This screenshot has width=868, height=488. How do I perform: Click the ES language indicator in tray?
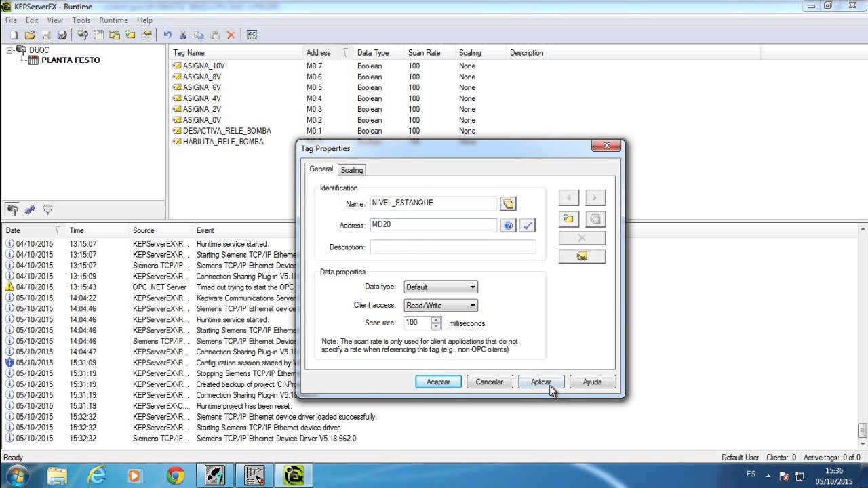(x=751, y=474)
